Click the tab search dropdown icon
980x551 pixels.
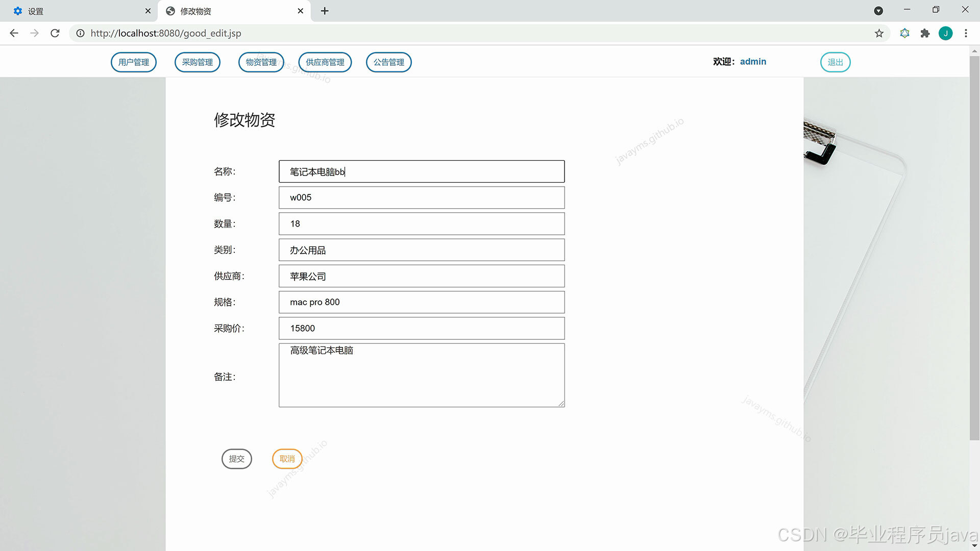coord(878,11)
